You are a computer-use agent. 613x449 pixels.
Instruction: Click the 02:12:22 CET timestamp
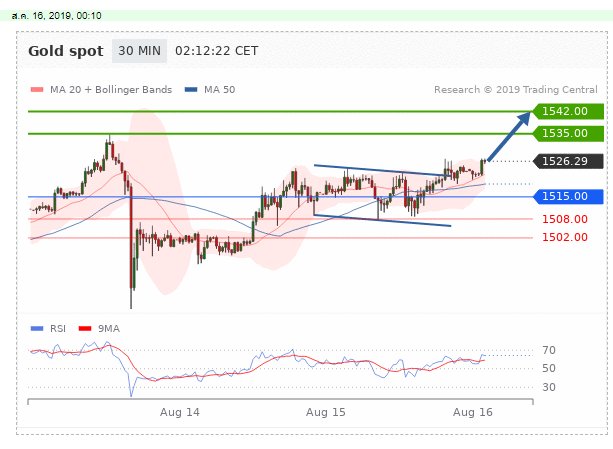[216, 51]
